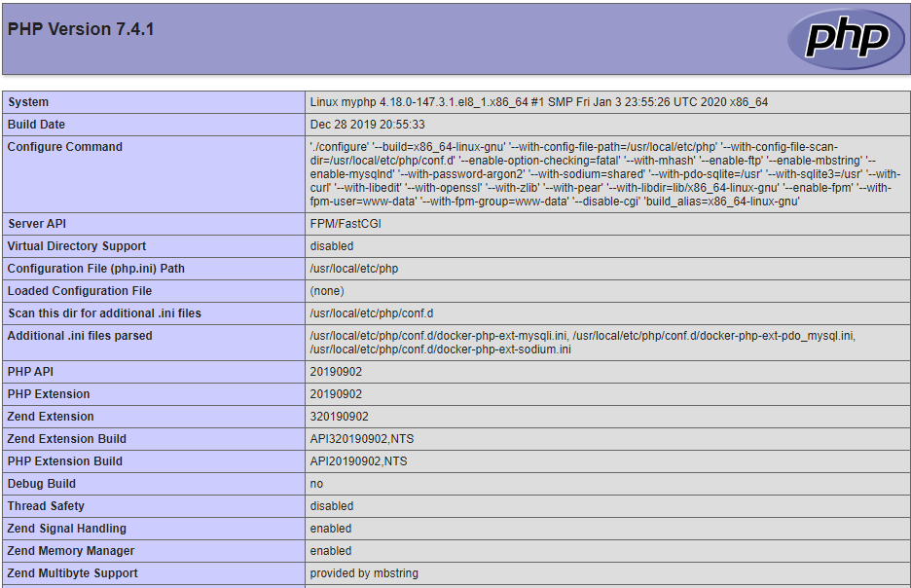Select the (none) value
The image size is (911, 588).
326,291
